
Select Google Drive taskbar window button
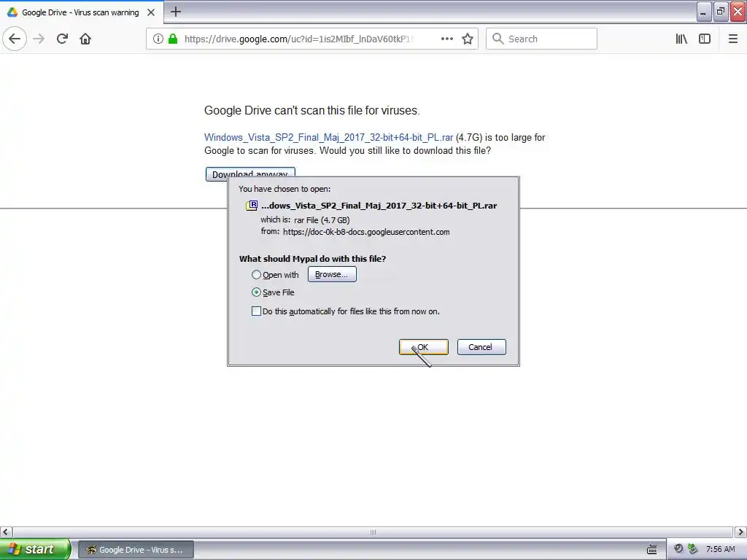[x=136, y=550]
